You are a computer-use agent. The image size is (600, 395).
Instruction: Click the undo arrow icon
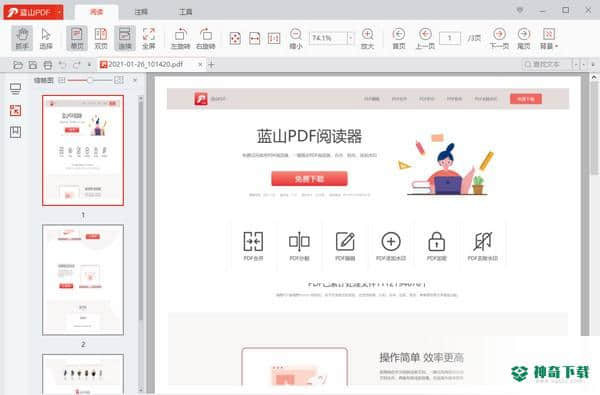(x=62, y=65)
